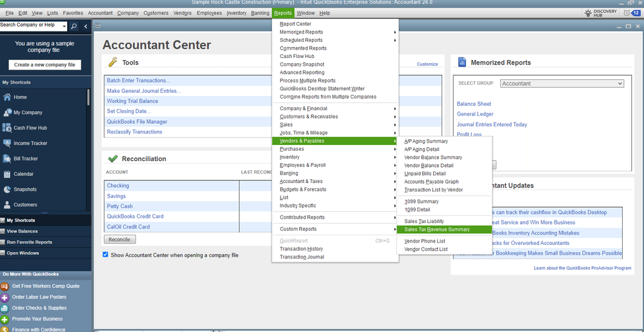Click the Reconcile button

pos(120,240)
